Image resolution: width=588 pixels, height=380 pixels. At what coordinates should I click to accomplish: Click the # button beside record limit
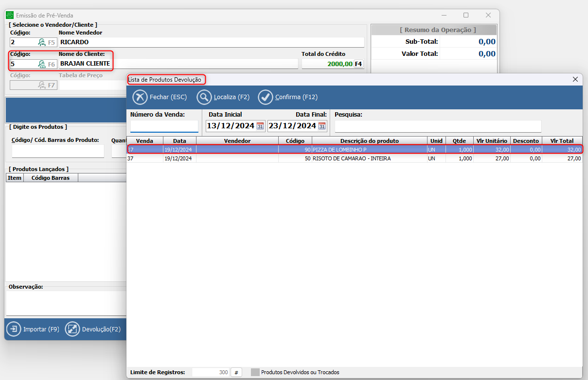coord(236,372)
